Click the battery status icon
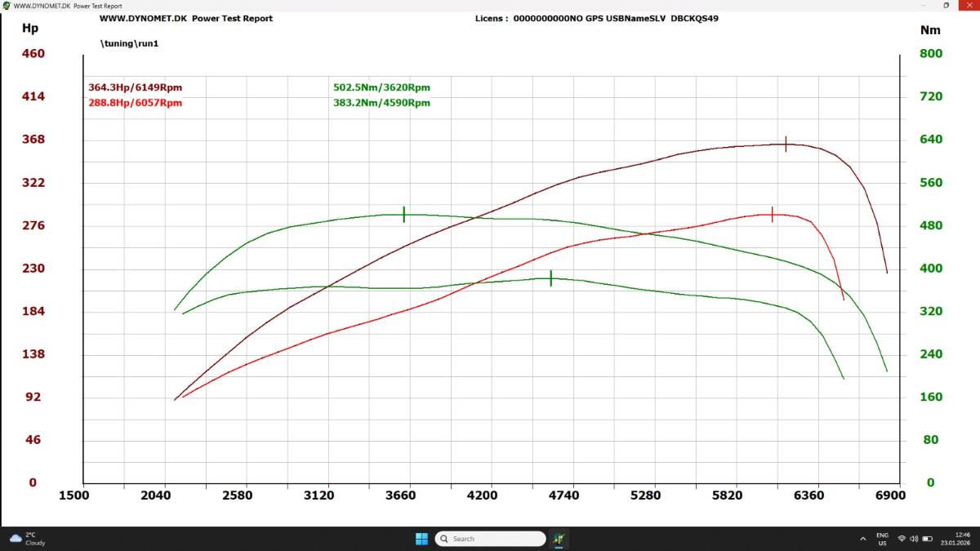The width and height of the screenshot is (980, 551). (x=927, y=539)
